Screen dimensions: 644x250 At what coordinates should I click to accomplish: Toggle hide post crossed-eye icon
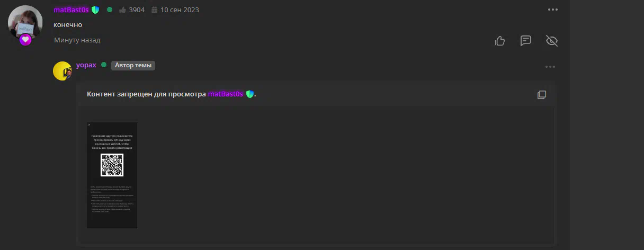click(552, 41)
